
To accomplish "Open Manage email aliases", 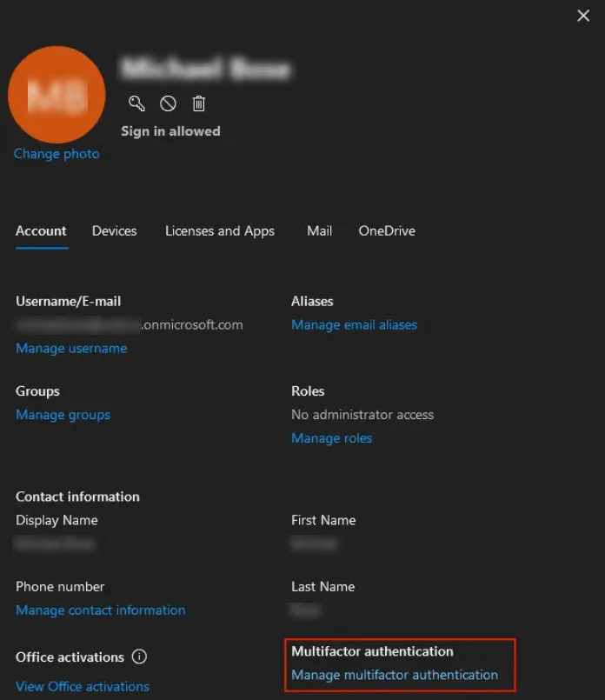I will click(355, 325).
